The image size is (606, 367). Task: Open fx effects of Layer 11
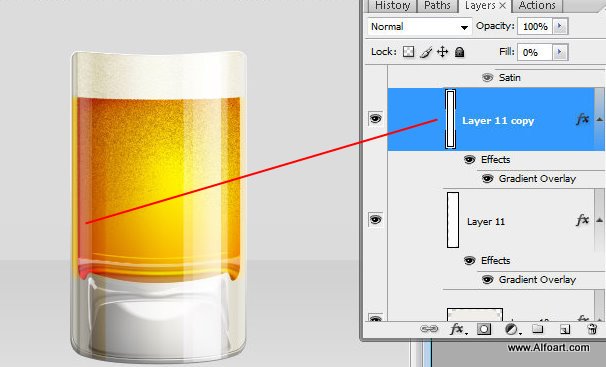pos(582,220)
